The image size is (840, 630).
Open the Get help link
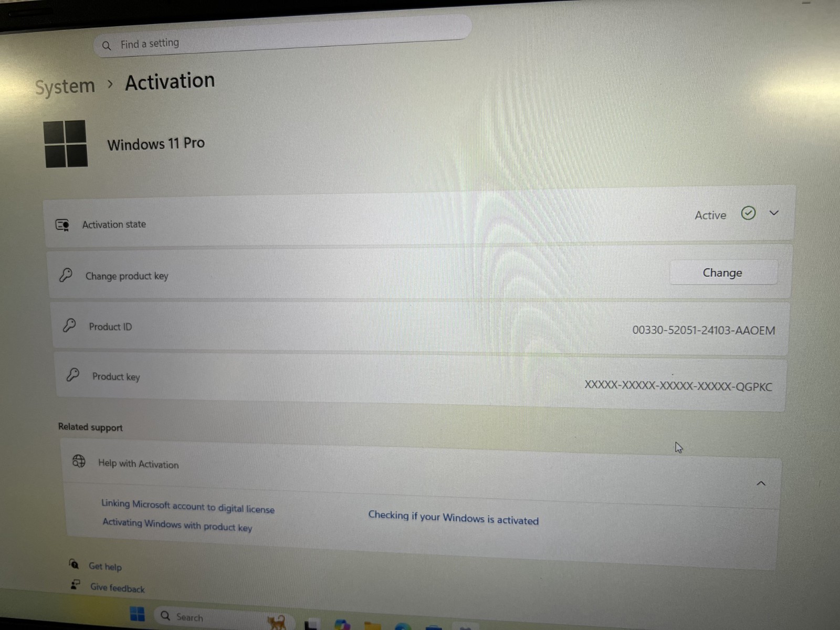105,566
